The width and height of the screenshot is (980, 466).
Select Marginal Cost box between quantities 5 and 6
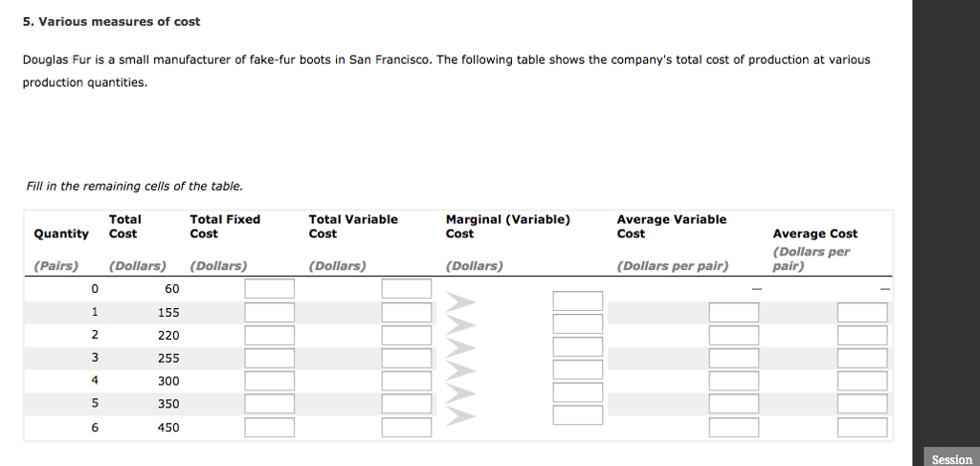click(577, 415)
